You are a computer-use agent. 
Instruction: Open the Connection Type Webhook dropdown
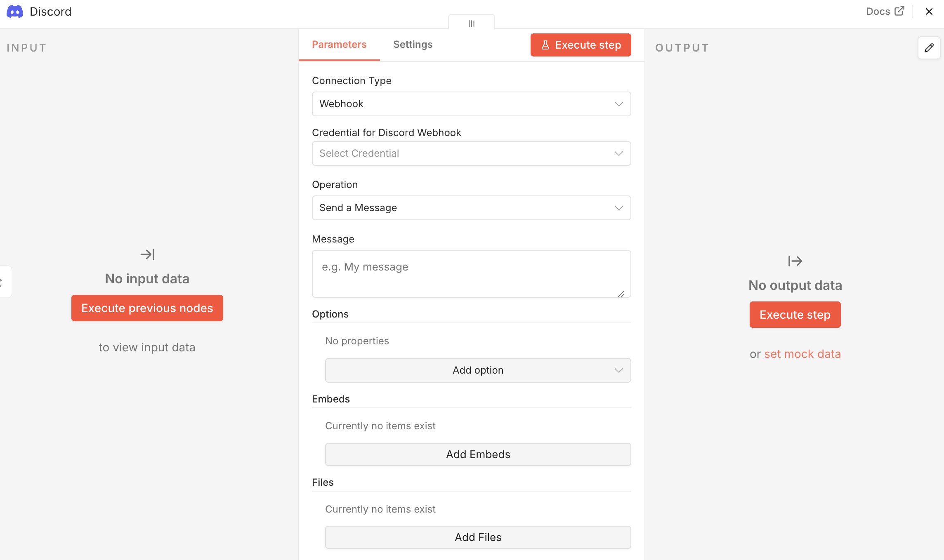point(471,104)
